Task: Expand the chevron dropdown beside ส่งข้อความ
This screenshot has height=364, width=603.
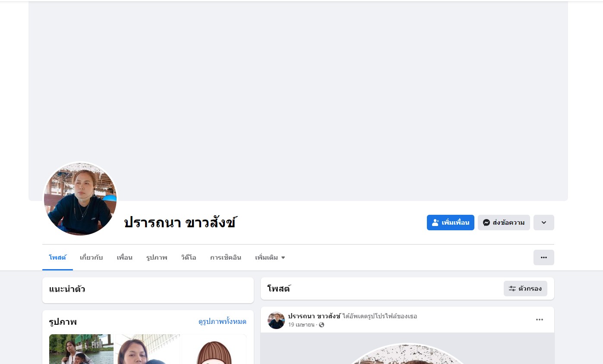Action: (544, 223)
